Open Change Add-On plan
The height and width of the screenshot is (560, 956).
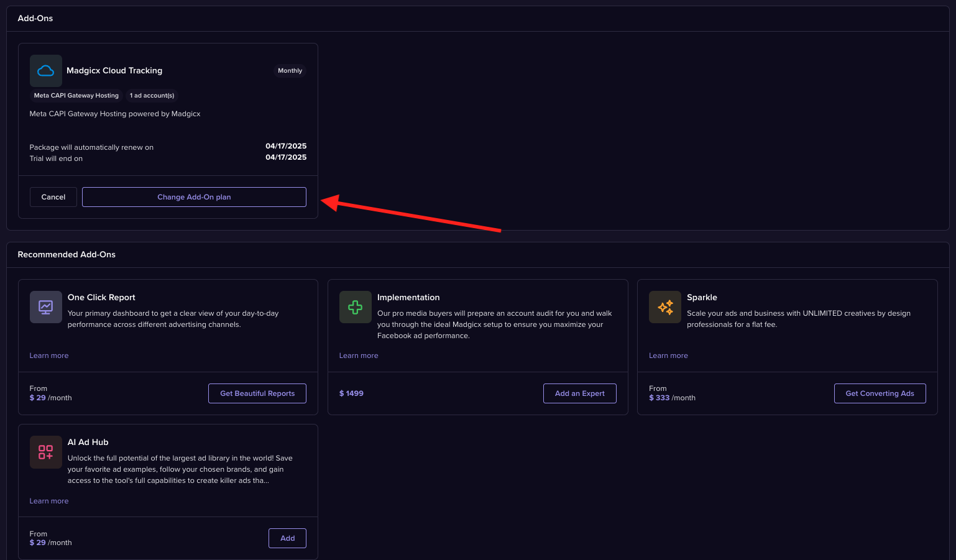pyautogui.click(x=194, y=197)
